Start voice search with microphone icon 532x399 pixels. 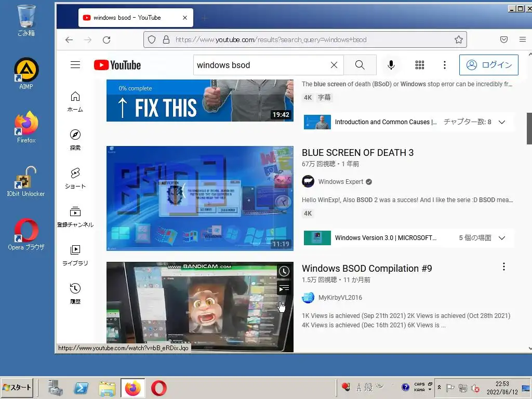click(x=391, y=65)
